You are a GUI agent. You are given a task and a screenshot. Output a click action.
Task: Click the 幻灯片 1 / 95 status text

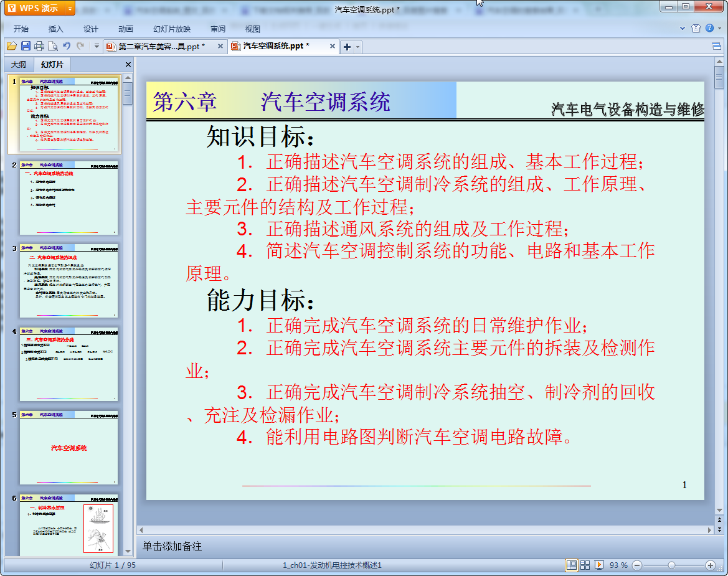(x=112, y=565)
